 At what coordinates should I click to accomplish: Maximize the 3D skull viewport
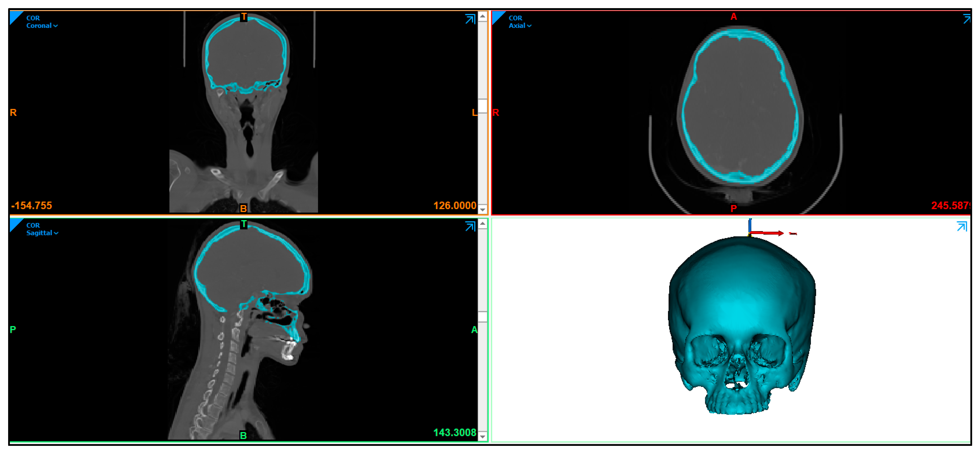coord(961,227)
